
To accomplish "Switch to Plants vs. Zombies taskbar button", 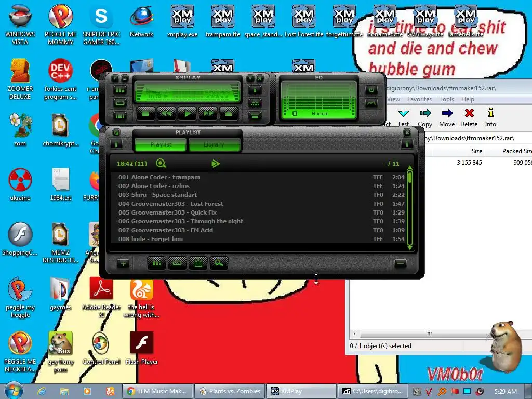I will tap(230, 391).
